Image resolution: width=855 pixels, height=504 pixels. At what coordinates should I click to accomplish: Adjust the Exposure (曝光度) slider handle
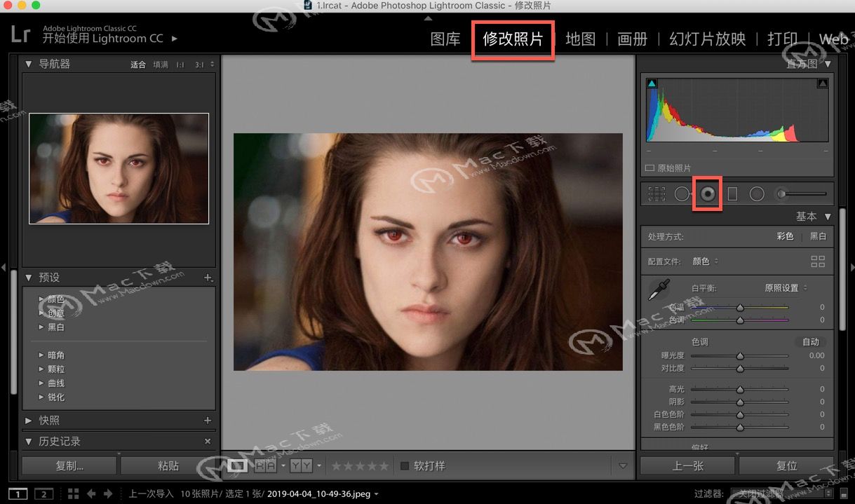[x=740, y=356]
